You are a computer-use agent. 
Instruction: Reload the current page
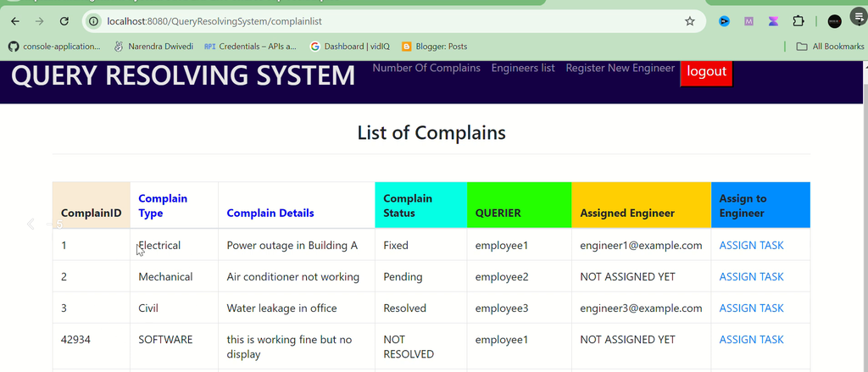[x=64, y=21]
